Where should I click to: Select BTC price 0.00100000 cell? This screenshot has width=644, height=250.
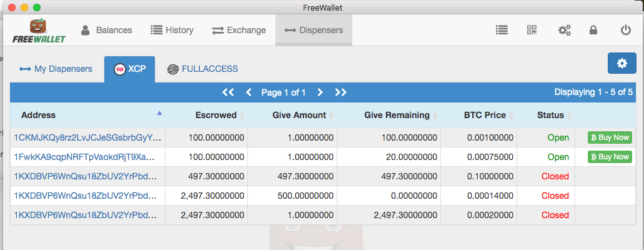[x=479, y=137]
